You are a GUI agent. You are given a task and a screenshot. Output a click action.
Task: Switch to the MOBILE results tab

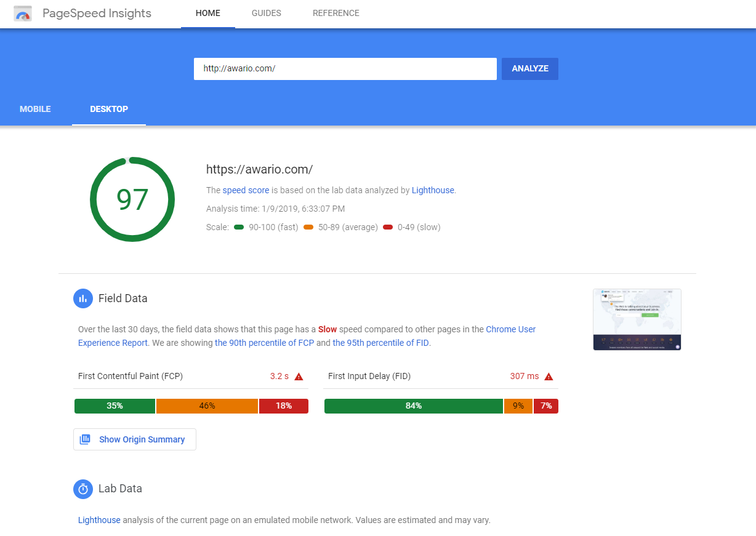coord(35,109)
